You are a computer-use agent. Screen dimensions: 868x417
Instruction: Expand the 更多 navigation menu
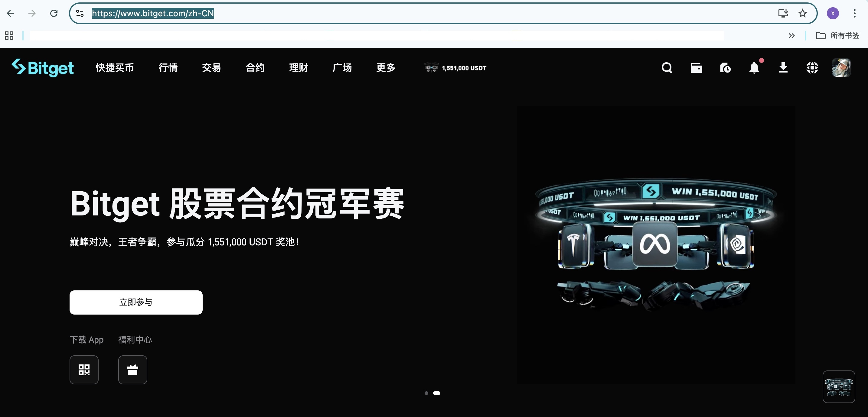pos(386,68)
